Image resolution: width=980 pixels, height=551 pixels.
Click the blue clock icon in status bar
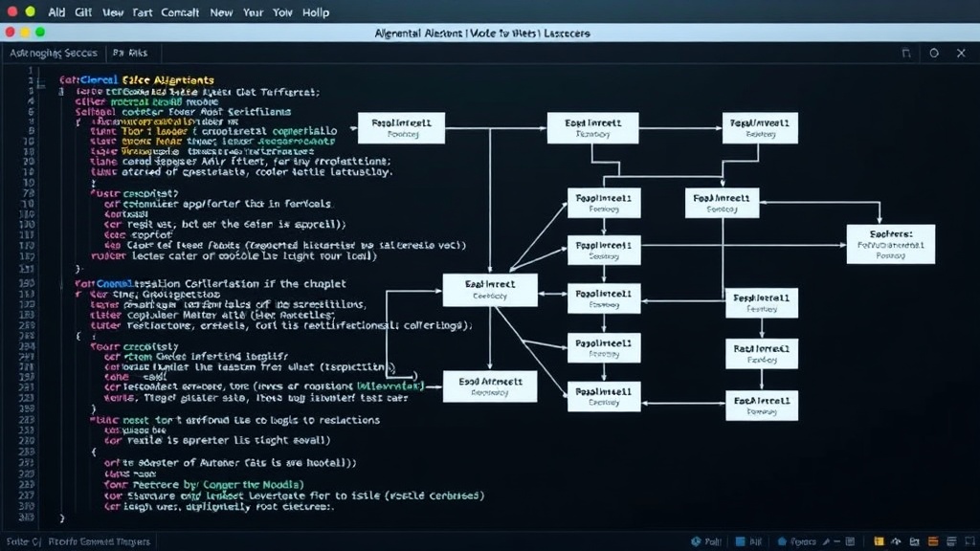click(x=696, y=541)
